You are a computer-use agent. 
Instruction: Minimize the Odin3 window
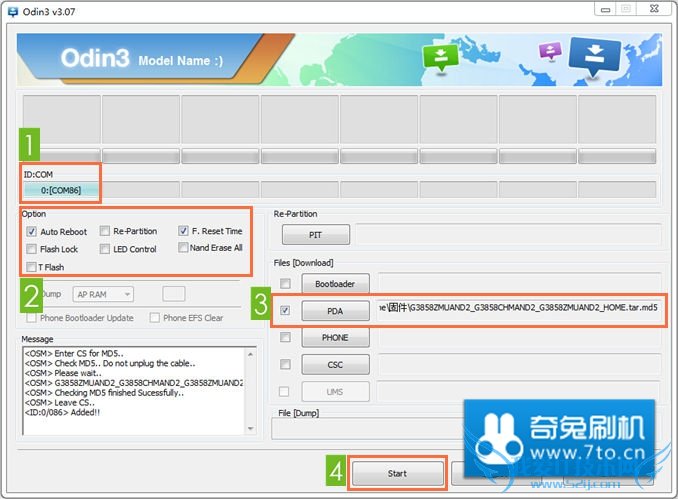605,9
